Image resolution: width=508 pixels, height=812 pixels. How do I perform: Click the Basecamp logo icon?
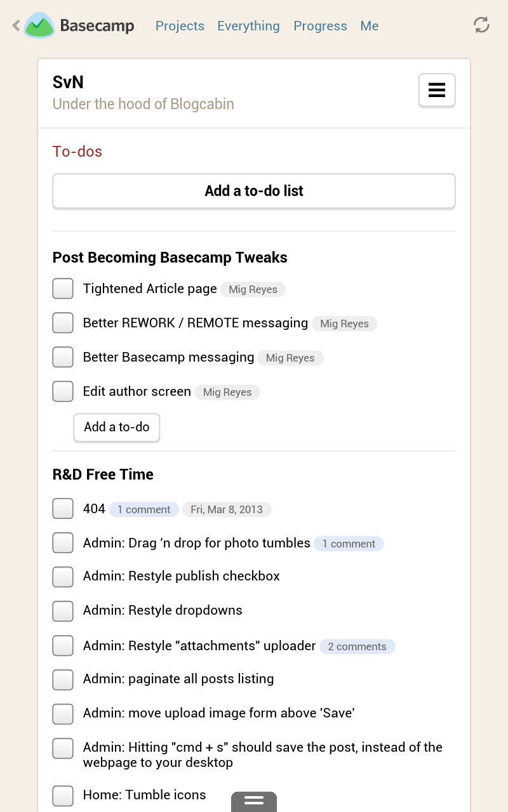[x=39, y=25]
